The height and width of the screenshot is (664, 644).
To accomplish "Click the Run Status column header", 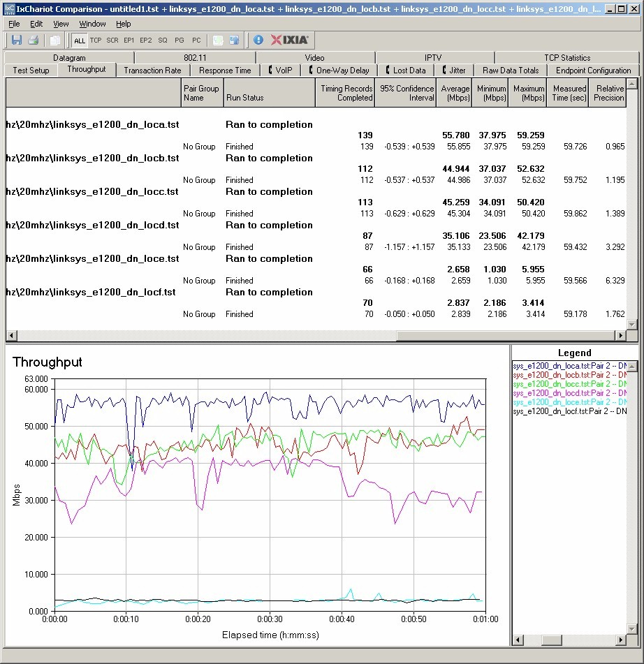I will [270, 93].
